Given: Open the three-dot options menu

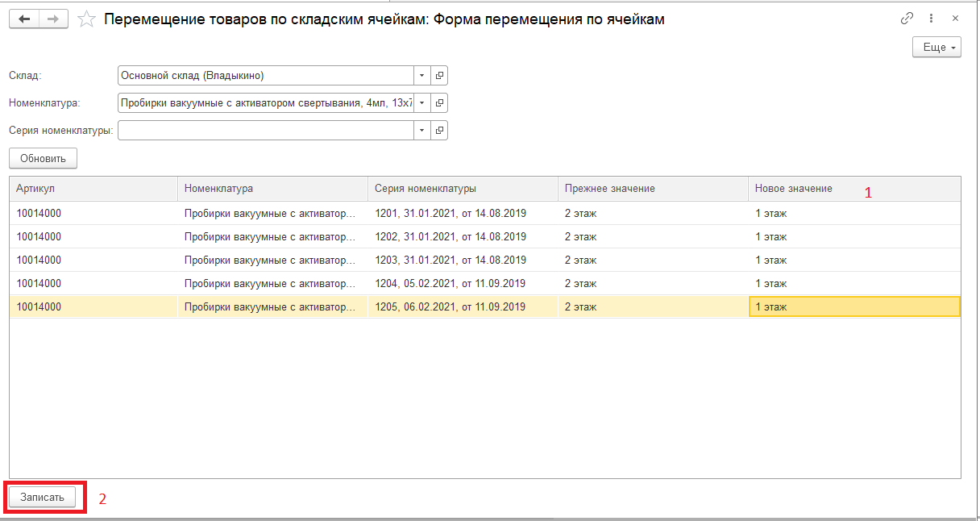Looking at the screenshot, I should 932,17.
